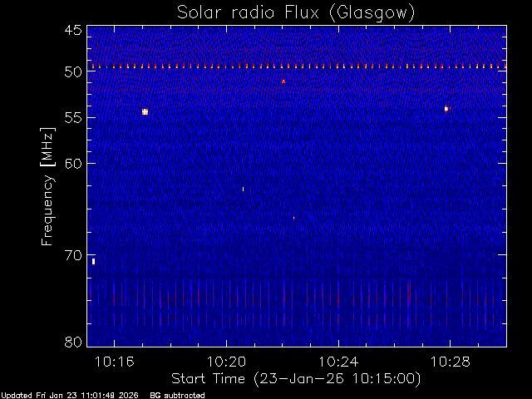Click the "Start Time (23-Jan-26 10:15:00)" label
532x399 pixels.
[296, 379]
